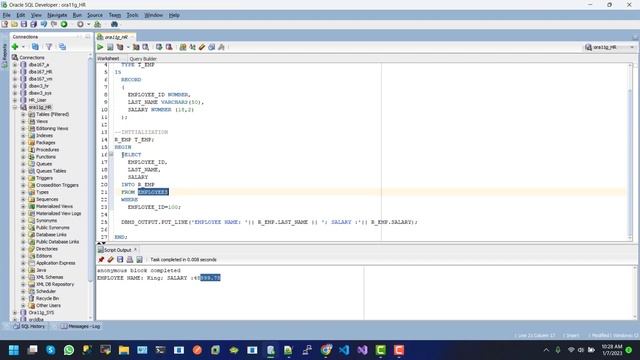Expand the HR_User connection node
Screen dimensions: 640x360
15,100
